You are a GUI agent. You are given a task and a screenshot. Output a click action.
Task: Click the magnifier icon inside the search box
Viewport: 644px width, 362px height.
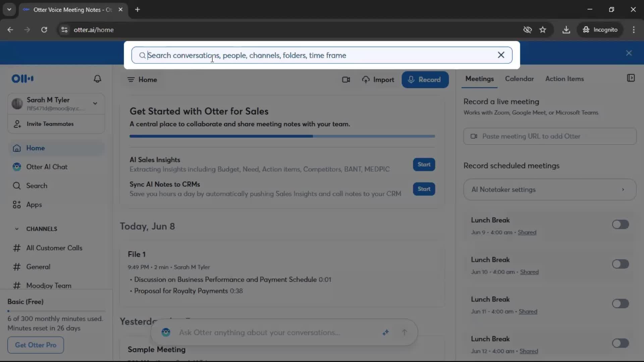click(142, 55)
